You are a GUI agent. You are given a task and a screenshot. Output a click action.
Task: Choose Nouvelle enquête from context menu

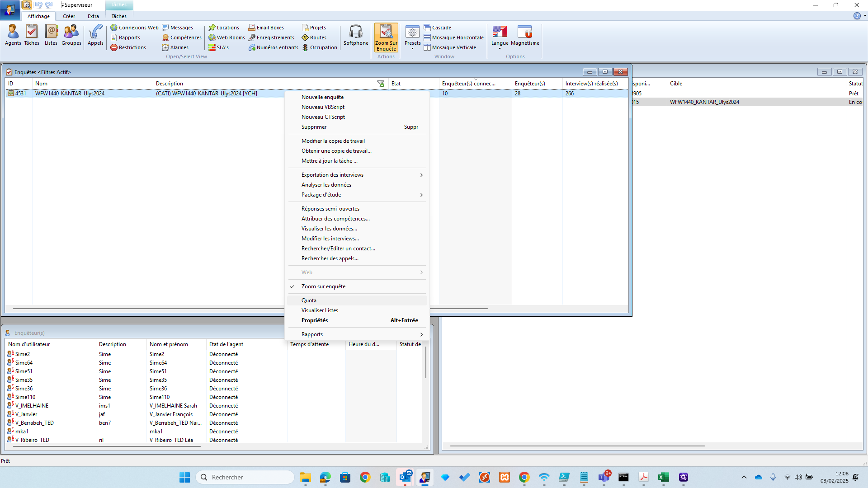[x=357, y=97]
